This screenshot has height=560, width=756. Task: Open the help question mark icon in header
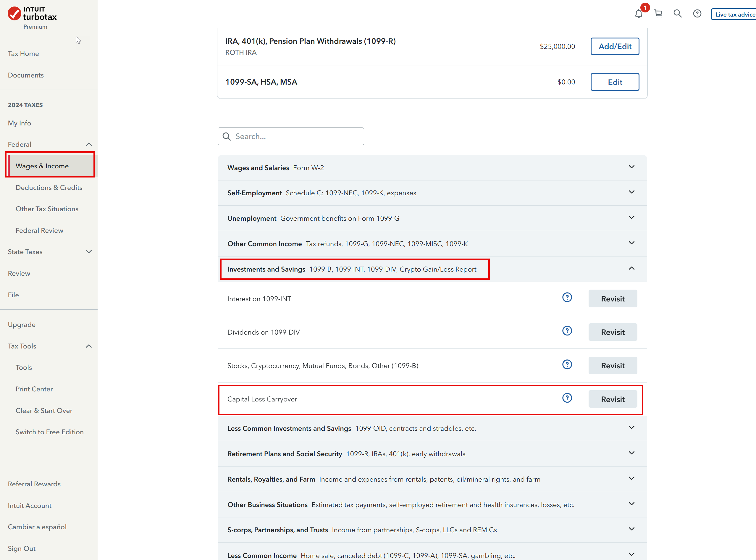point(697,14)
